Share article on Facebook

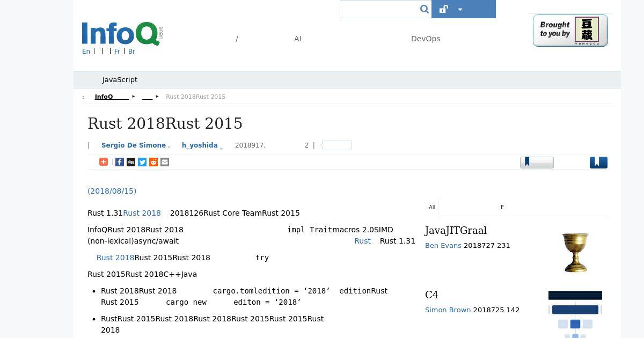120,162
